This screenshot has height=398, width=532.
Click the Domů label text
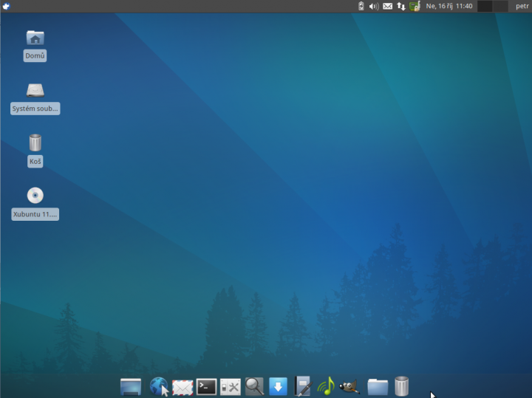click(35, 55)
